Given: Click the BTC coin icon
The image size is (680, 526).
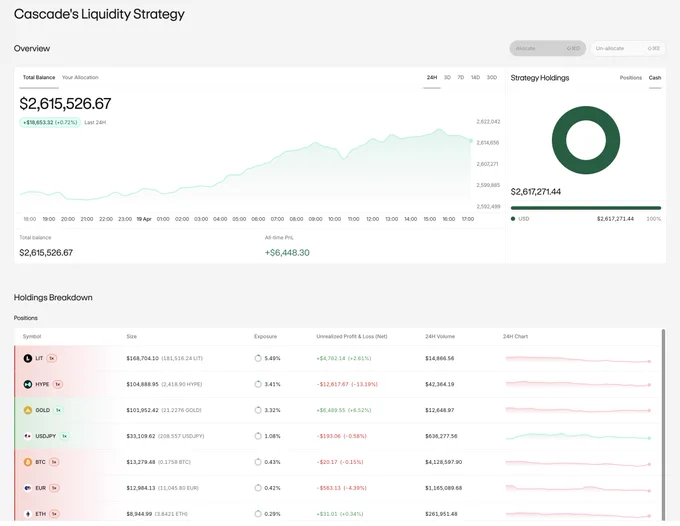Looking at the screenshot, I should 28,462.
